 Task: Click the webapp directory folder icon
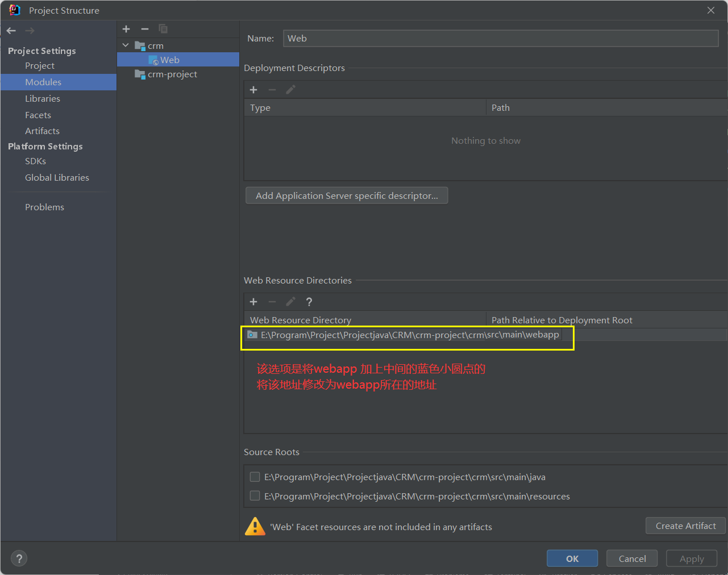pos(253,335)
